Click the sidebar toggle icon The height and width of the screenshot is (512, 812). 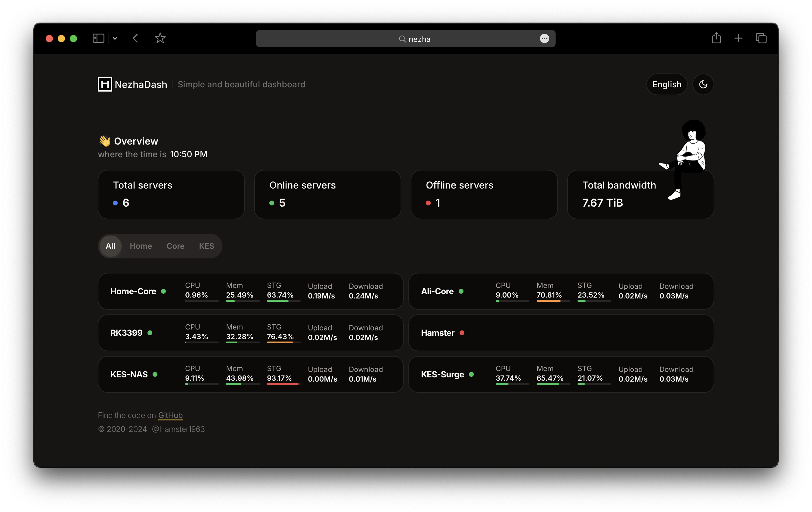point(98,38)
